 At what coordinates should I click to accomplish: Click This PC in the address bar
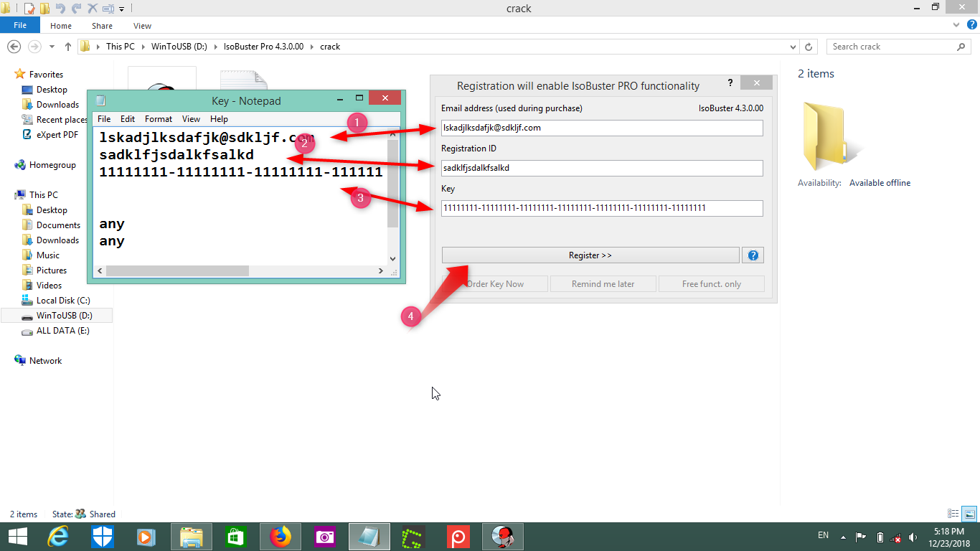tap(120, 47)
